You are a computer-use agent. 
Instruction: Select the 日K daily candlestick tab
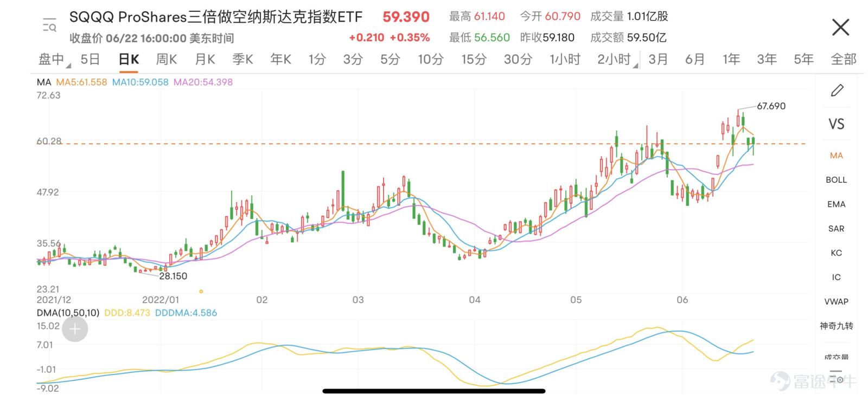[x=129, y=59]
